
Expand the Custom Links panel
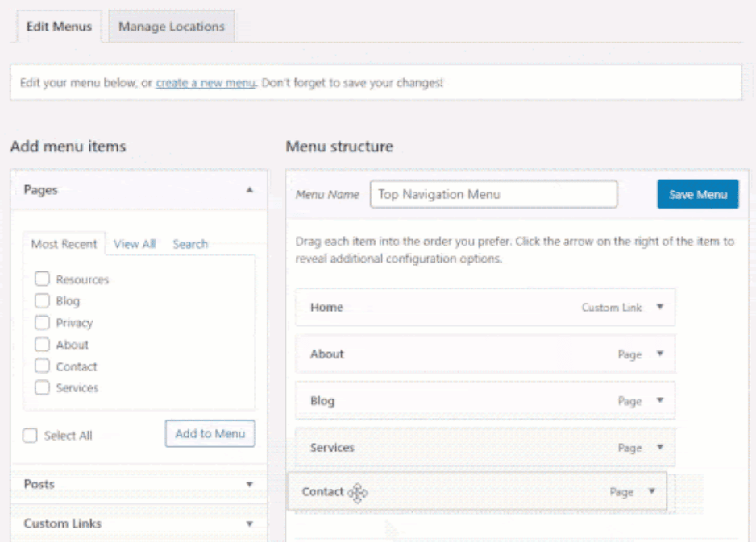point(249,523)
